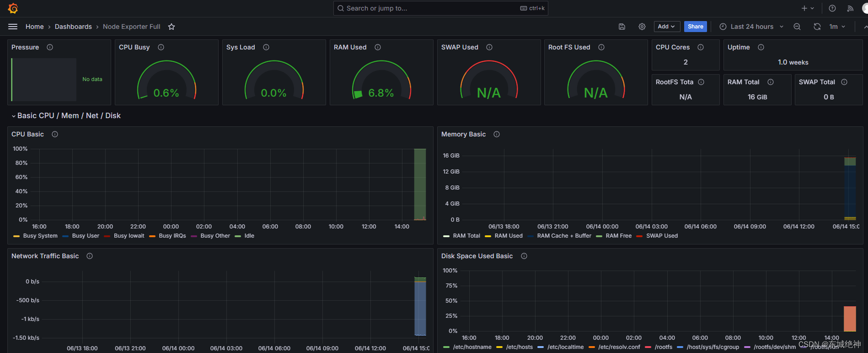Show info for SWAP Used panel
This screenshot has height=353, width=868.
(489, 47)
